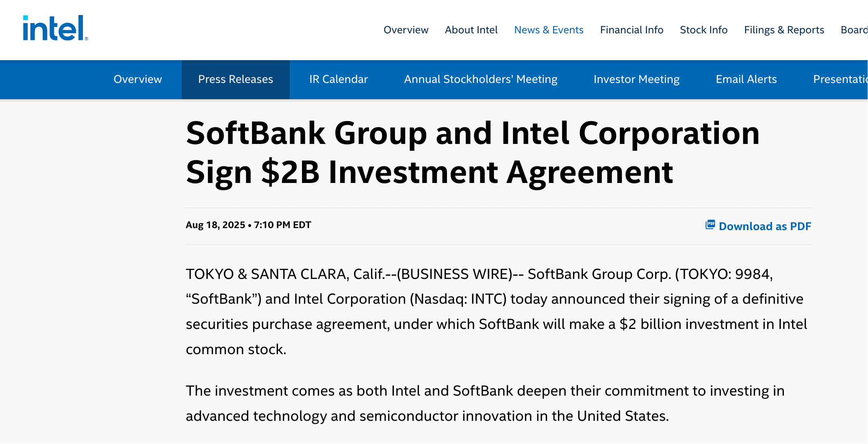The image size is (868, 444).
Task: Go to Annual Stockholders' Meeting
Action: 480,79
